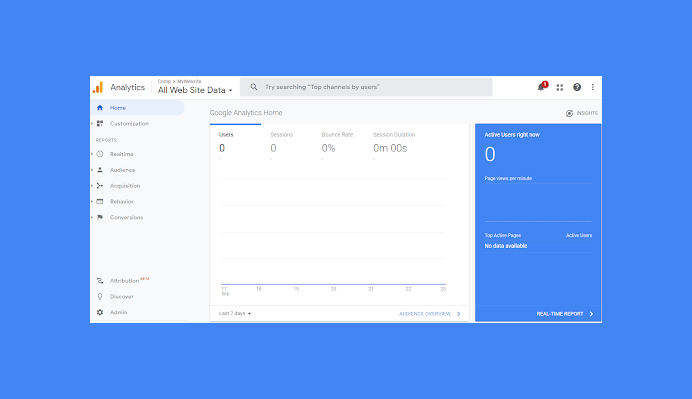This screenshot has width=692, height=399.
Task: Click the Active Users column header
Action: click(x=579, y=235)
